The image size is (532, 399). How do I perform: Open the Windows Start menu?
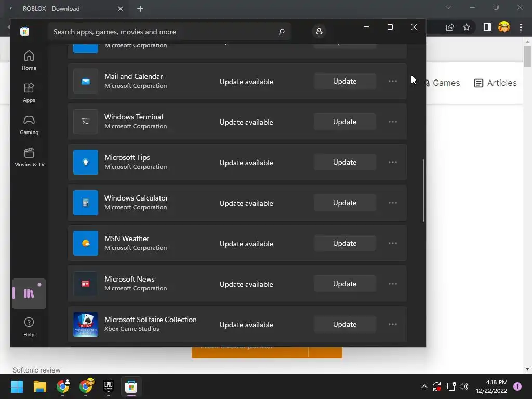pos(17,387)
